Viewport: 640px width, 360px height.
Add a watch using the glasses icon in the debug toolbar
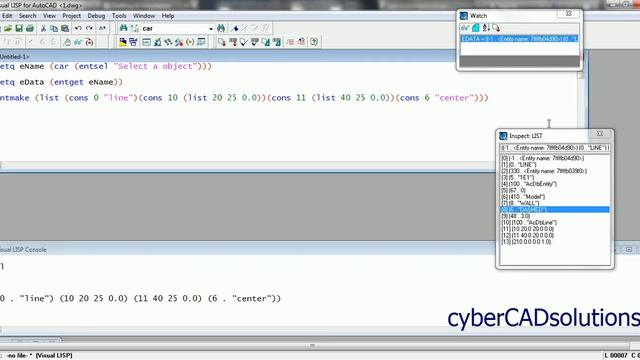(78, 42)
